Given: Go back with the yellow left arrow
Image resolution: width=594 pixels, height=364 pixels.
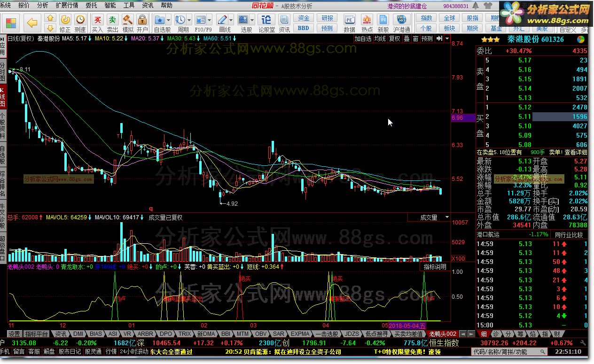Looking at the screenshot, I should point(32,23).
